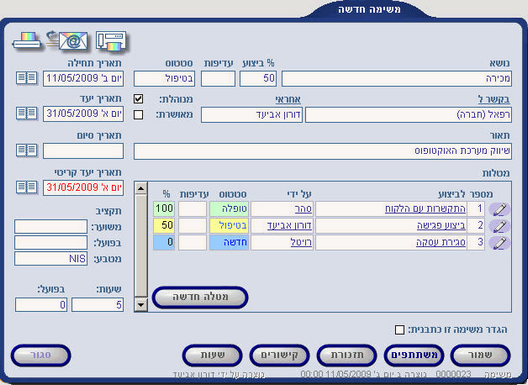Enable the מאושרת checkbox
Screen dimensions: 528x385
coord(138,115)
